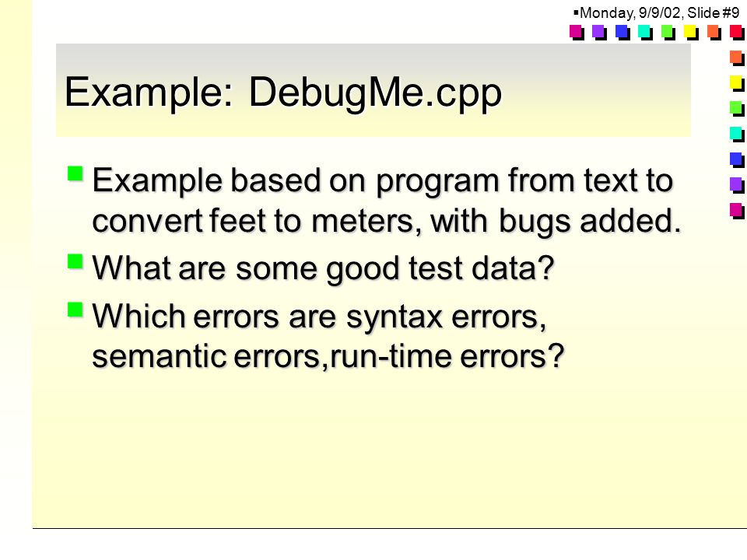Viewport: 747px width, 560px height.
Task: Click the 'Monday, 9/9/02, Slide #9' header text
Action: [x=660, y=12]
